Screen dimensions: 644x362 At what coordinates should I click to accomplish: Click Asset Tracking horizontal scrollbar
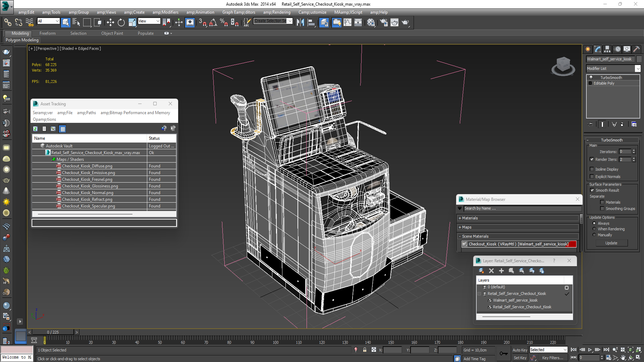coord(85,214)
